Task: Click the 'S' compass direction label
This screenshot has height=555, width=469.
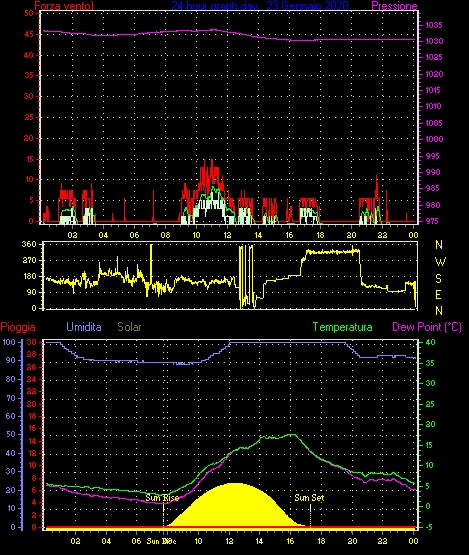Action: tap(439, 279)
